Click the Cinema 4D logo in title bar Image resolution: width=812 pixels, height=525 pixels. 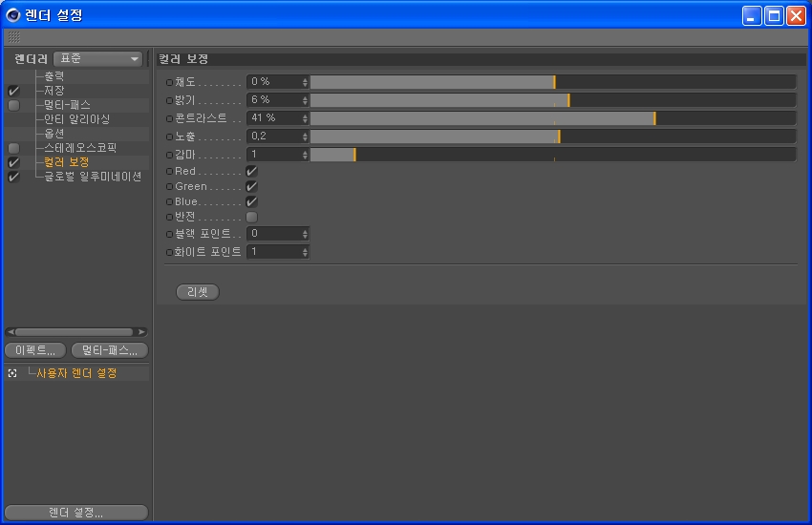click(x=12, y=15)
